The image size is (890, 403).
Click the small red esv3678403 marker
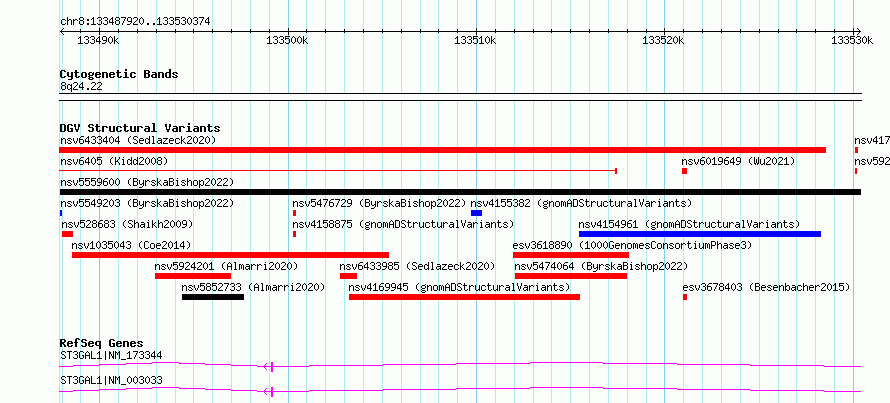click(x=685, y=297)
